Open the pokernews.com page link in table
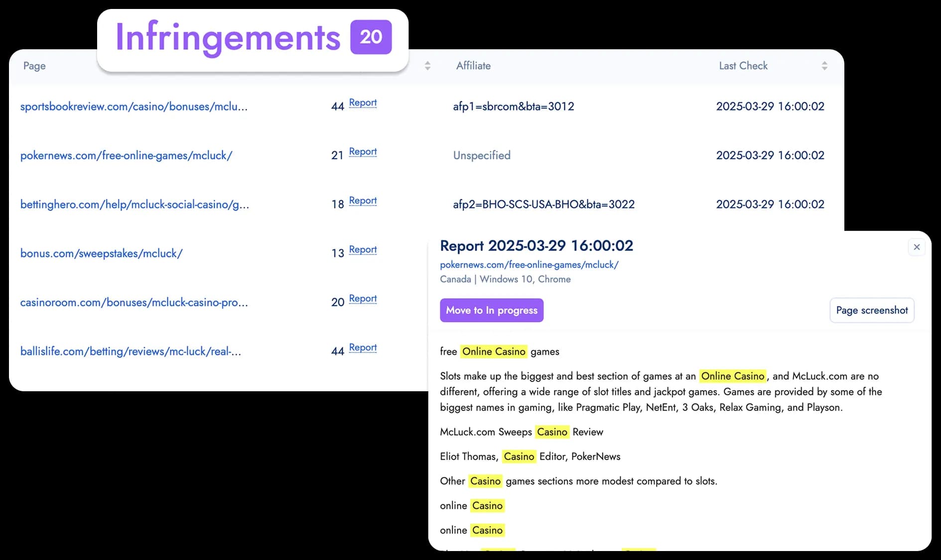This screenshot has height=560, width=941. pos(126,155)
